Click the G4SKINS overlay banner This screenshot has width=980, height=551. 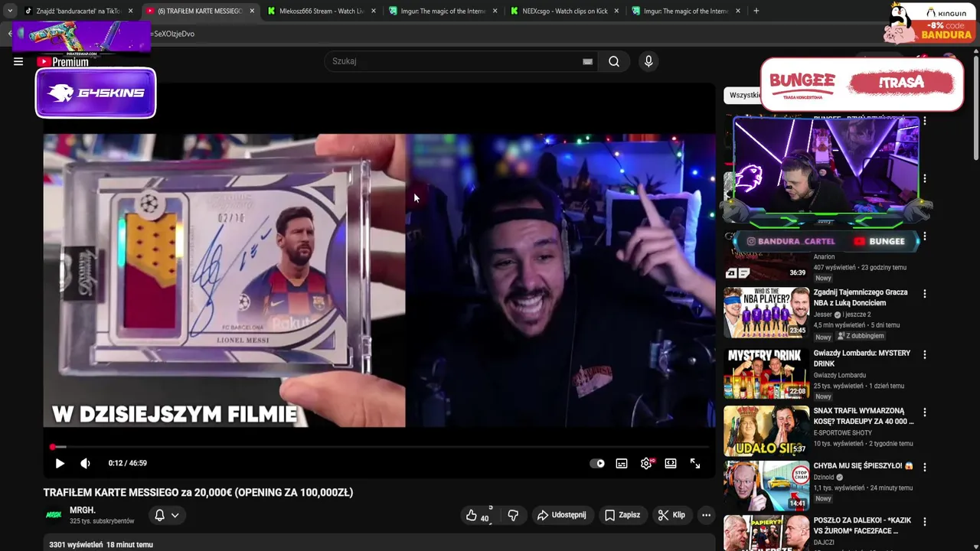point(96,93)
